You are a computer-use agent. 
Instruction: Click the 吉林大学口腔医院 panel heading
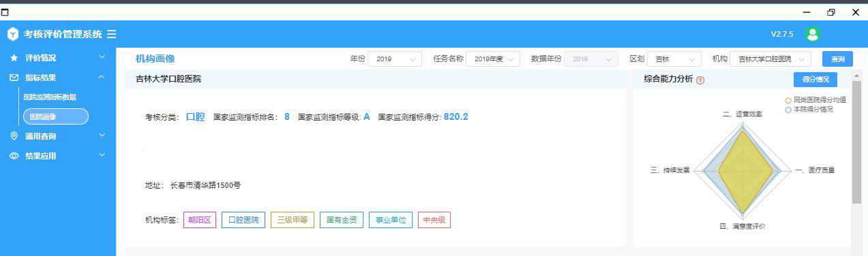(x=168, y=79)
